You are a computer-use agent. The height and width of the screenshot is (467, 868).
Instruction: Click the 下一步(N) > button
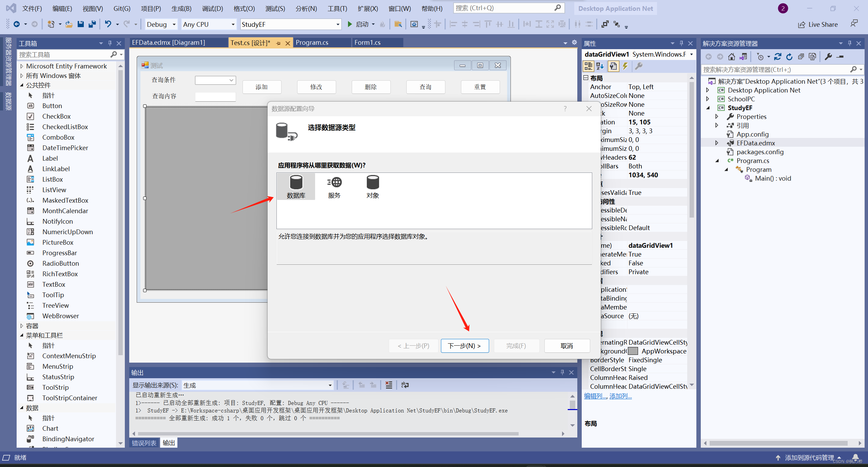coord(464,346)
